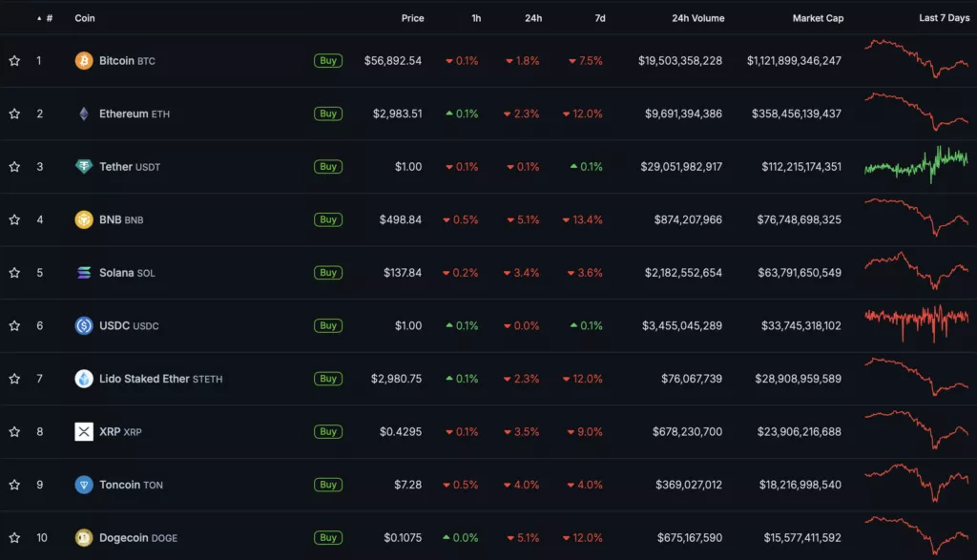The image size is (977, 560).
Task: Click the USDC coin logo icon
Action: click(x=84, y=325)
